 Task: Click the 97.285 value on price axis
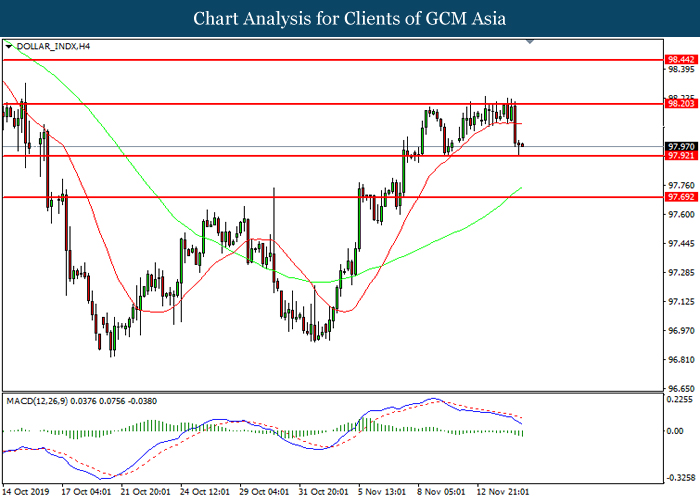[x=681, y=272]
